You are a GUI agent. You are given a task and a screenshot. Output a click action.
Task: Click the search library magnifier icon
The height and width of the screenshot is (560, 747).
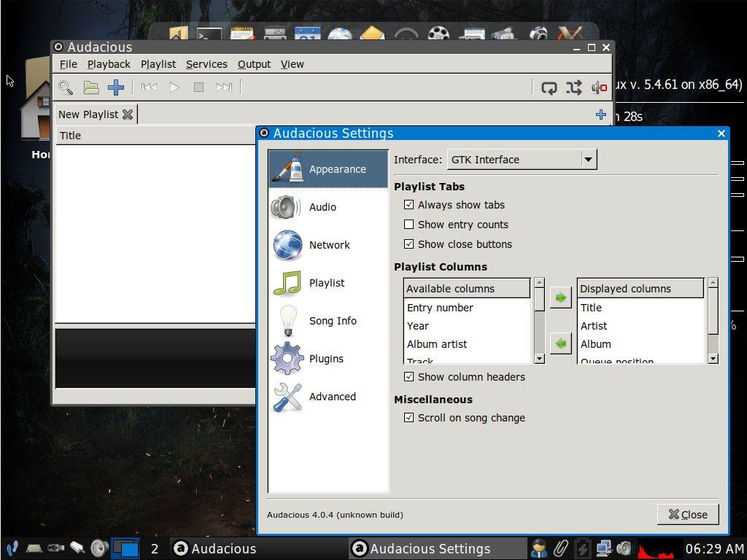pos(66,87)
